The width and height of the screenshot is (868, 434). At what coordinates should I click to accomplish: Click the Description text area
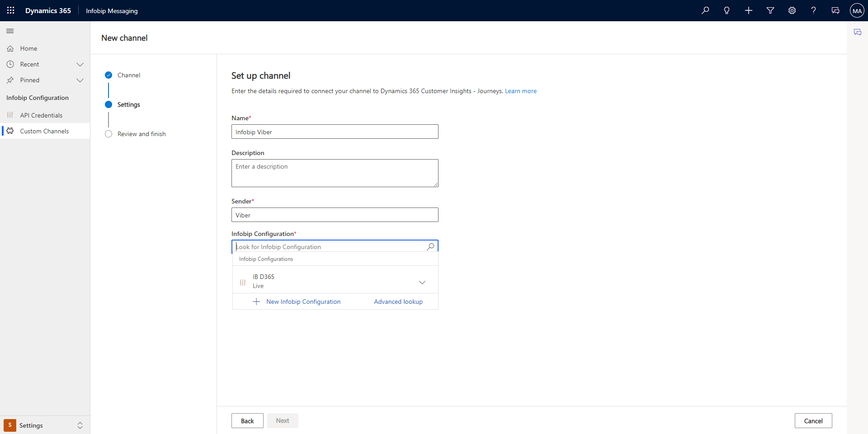point(335,173)
